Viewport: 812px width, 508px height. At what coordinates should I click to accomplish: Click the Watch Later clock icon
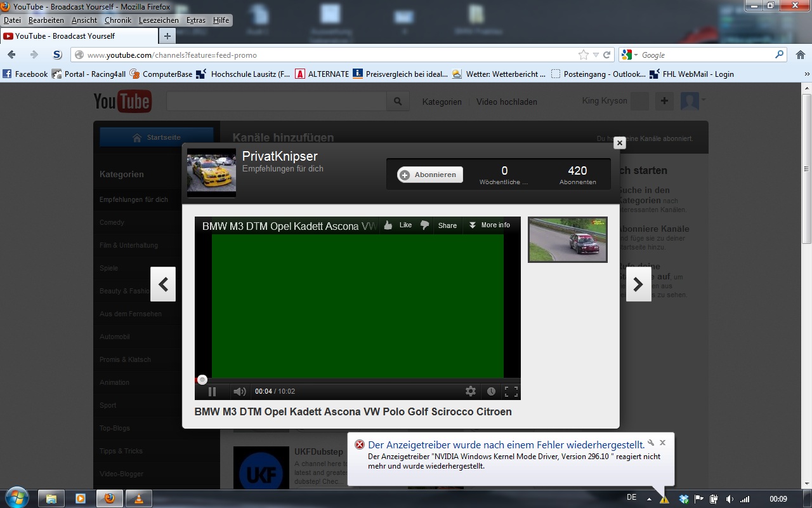pos(491,391)
